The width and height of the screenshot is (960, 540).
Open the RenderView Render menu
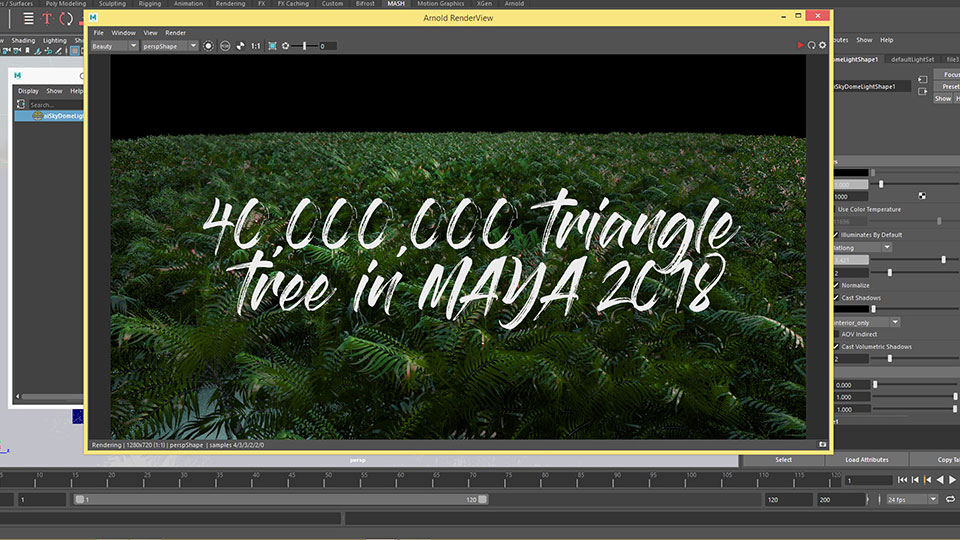(x=175, y=32)
